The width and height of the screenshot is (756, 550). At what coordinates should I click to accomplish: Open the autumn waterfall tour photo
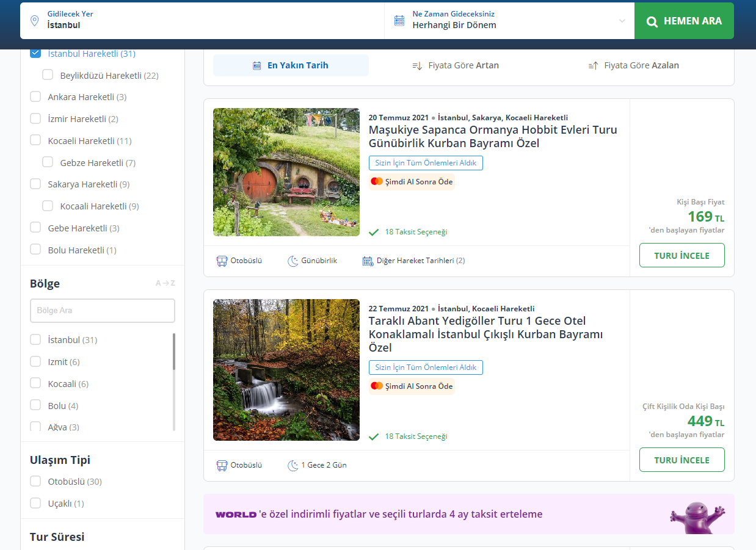[286, 370]
